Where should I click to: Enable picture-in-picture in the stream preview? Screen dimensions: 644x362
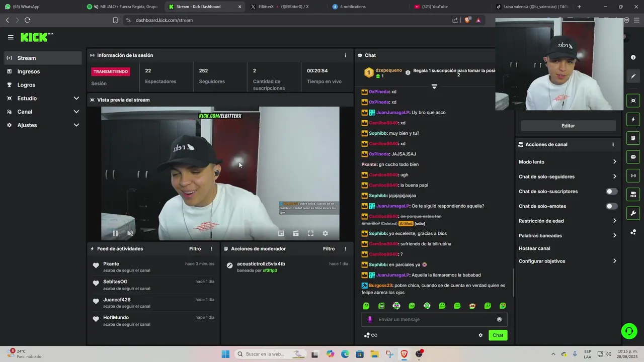pos(281,233)
